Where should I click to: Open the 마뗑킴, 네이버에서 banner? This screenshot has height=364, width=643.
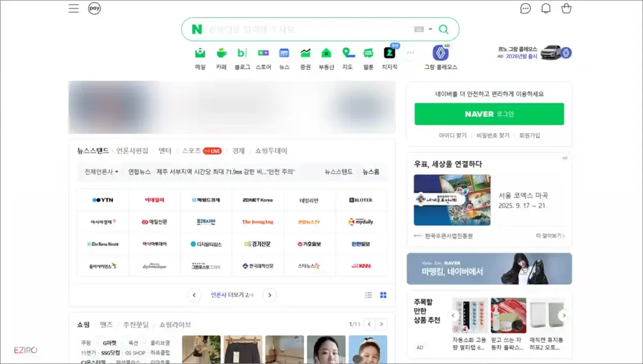(489, 269)
